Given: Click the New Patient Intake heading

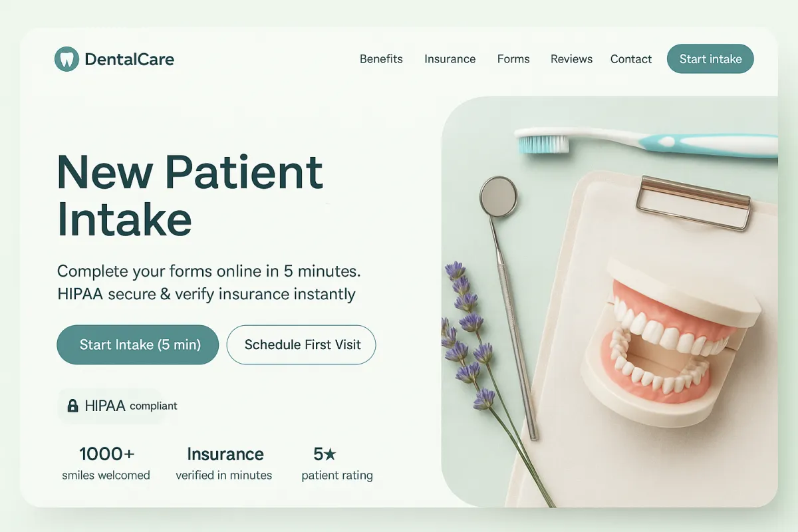Looking at the screenshot, I should [190, 196].
